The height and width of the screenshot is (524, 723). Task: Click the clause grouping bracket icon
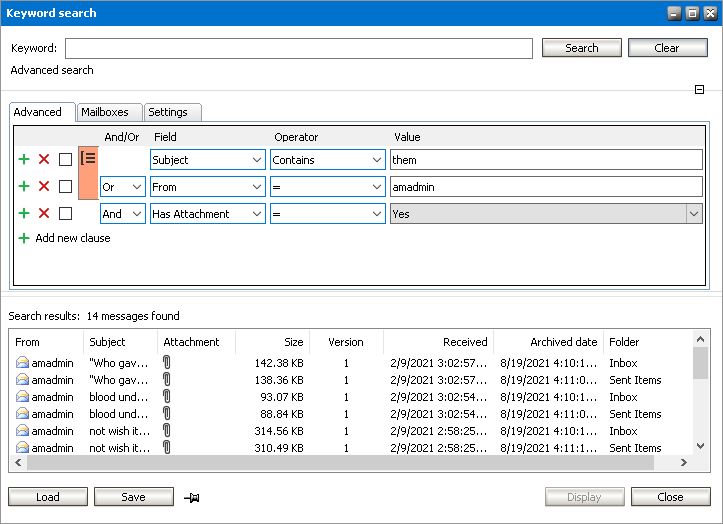pyautogui.click(x=88, y=157)
